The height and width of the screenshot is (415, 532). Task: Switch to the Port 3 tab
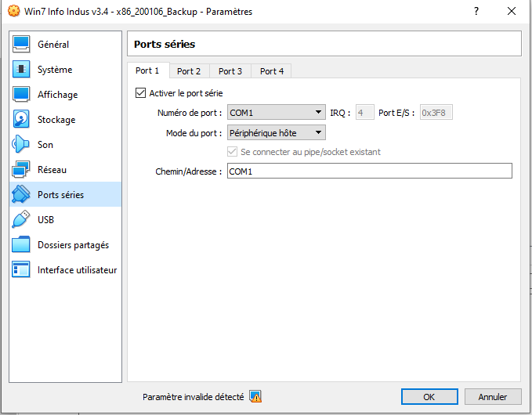(230, 71)
